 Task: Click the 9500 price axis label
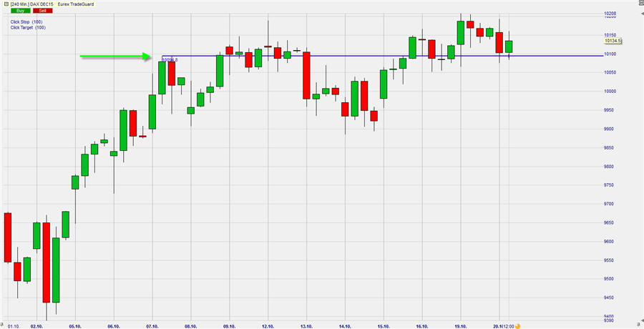[609, 279]
